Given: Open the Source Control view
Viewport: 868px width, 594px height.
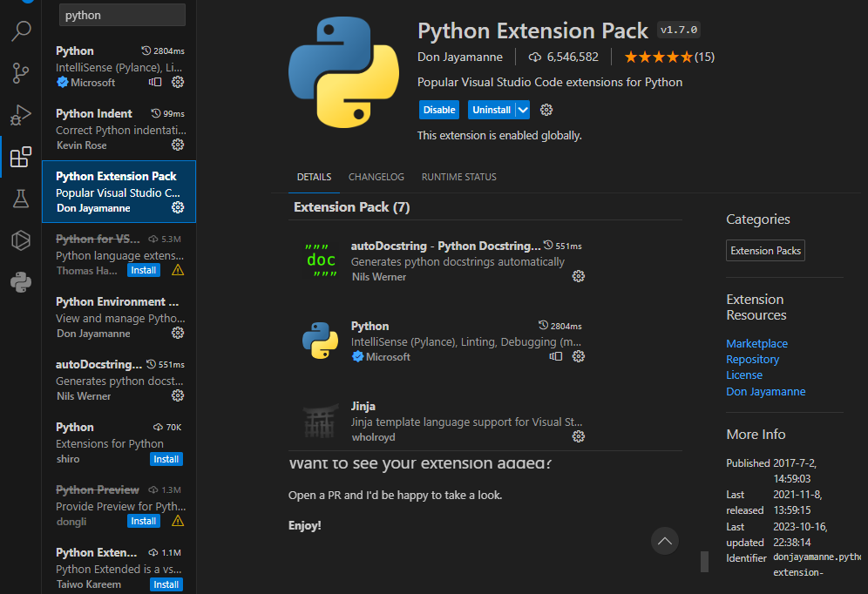Looking at the screenshot, I should click(20, 73).
